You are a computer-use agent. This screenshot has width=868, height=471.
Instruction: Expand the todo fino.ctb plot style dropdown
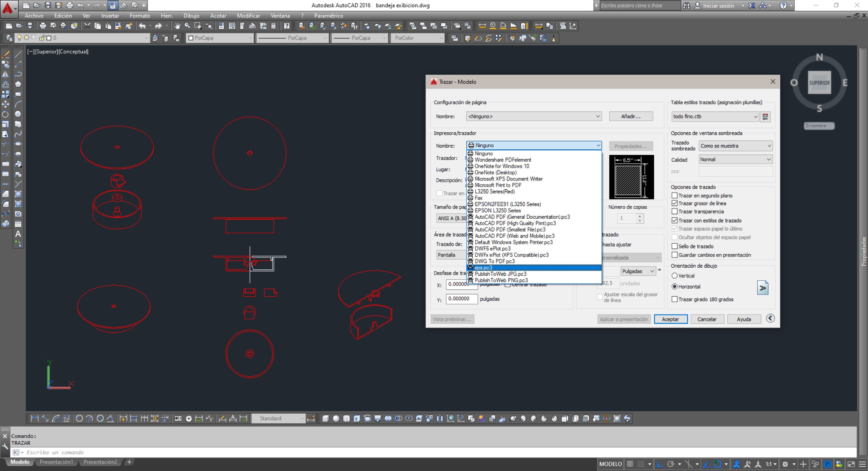[714, 117]
